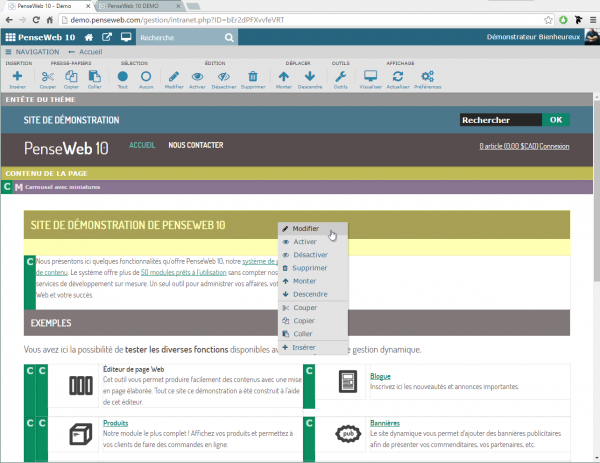Click the M module icon beside Carrousel
Image resolution: width=600 pixels, height=463 pixels.
[18, 187]
